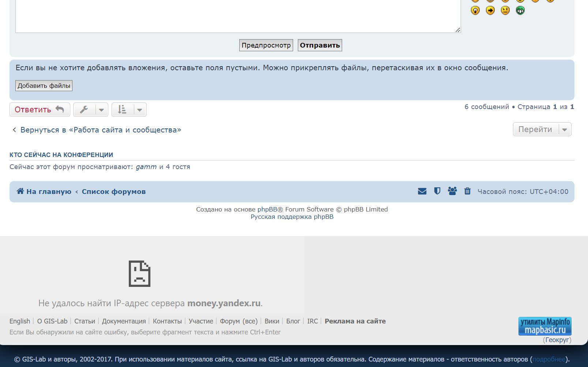Viewport: 588px width, 367px height.
Task: Open the dropdown next to the wrench button
Action: (x=101, y=109)
